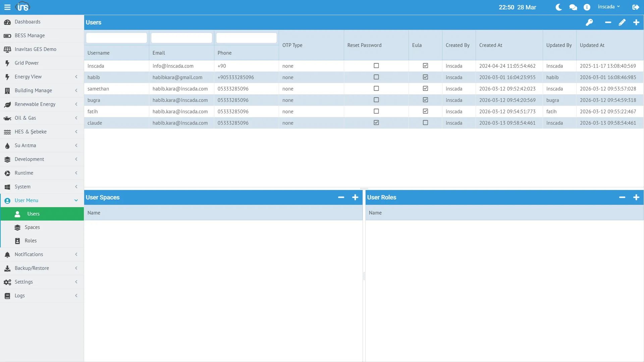
Task: Uncheck Reset Password box for claude
Action: (376, 123)
